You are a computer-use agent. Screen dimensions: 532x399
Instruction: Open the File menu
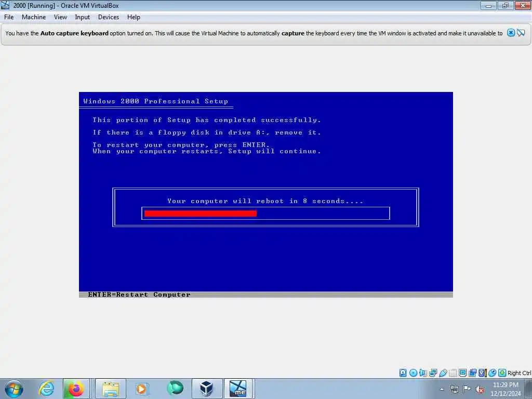(9, 17)
